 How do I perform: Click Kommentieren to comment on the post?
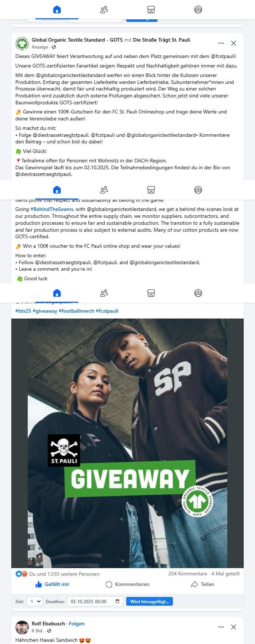point(128,584)
